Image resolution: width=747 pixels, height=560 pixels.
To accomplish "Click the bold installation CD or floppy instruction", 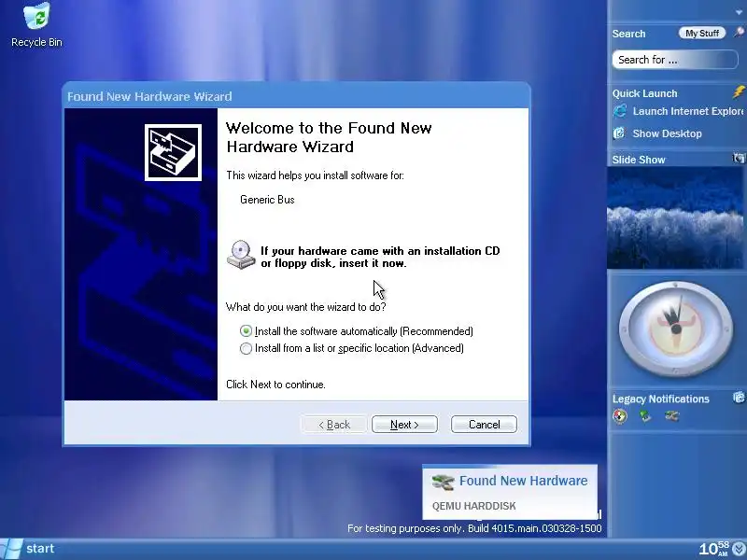I will pyautogui.click(x=380, y=258).
